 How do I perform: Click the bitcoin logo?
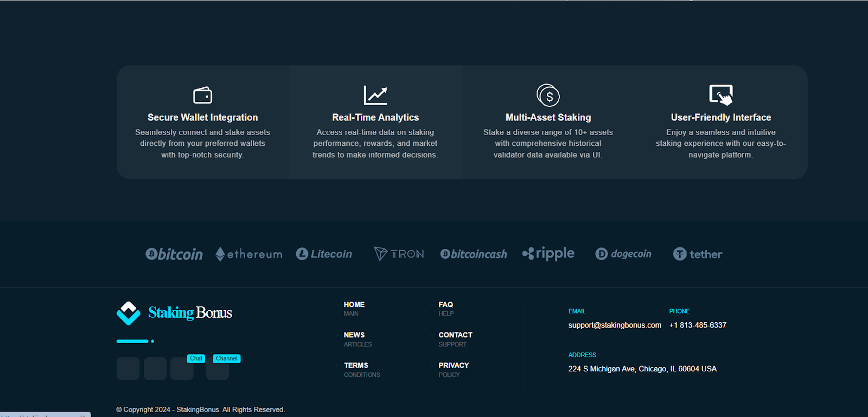(x=174, y=254)
